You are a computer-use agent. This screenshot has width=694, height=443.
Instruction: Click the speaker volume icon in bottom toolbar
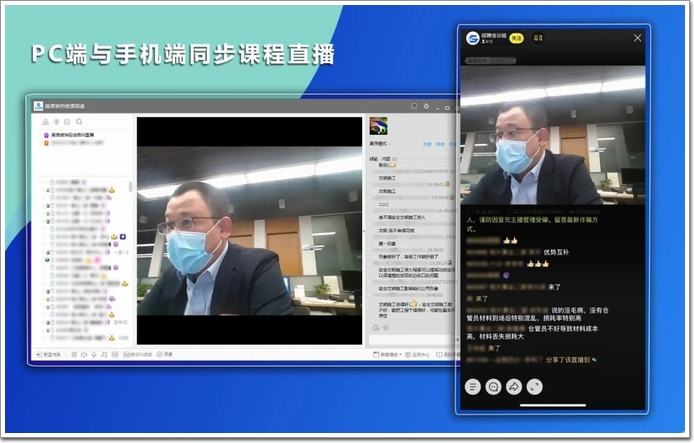83,354
